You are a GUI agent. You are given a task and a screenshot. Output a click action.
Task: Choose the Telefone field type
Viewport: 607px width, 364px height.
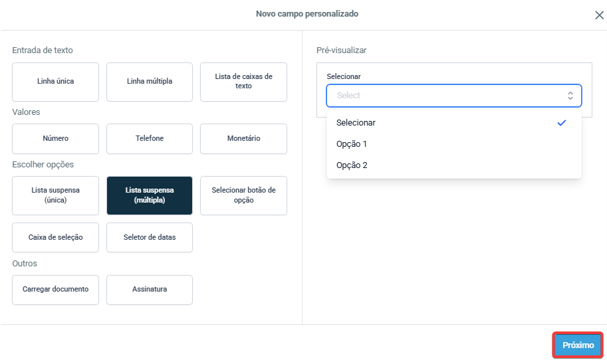[x=150, y=139]
